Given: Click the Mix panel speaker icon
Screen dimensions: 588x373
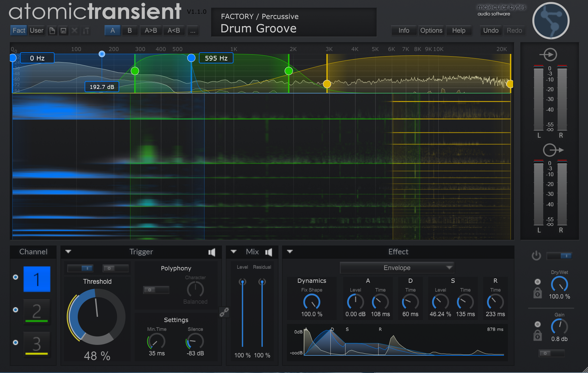Looking at the screenshot, I should click(x=269, y=252).
